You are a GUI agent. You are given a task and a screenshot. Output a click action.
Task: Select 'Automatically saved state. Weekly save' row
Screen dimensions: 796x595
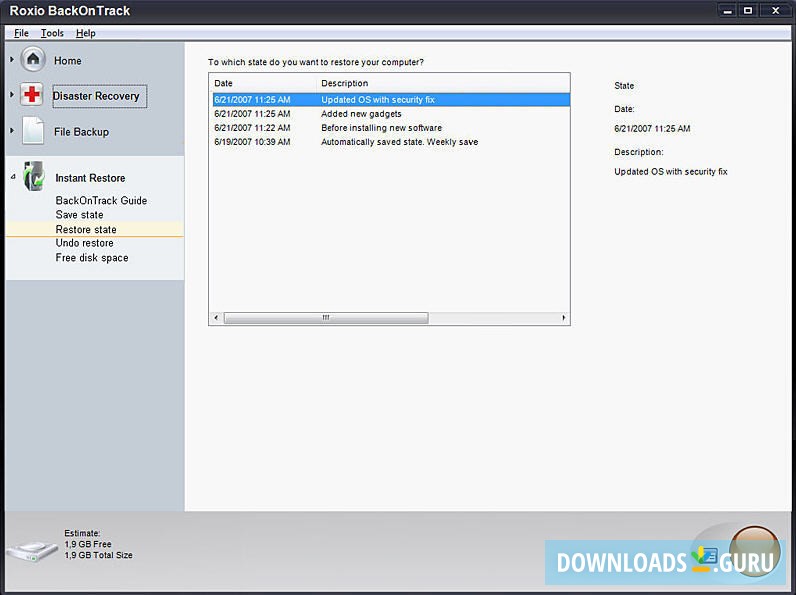(391, 142)
